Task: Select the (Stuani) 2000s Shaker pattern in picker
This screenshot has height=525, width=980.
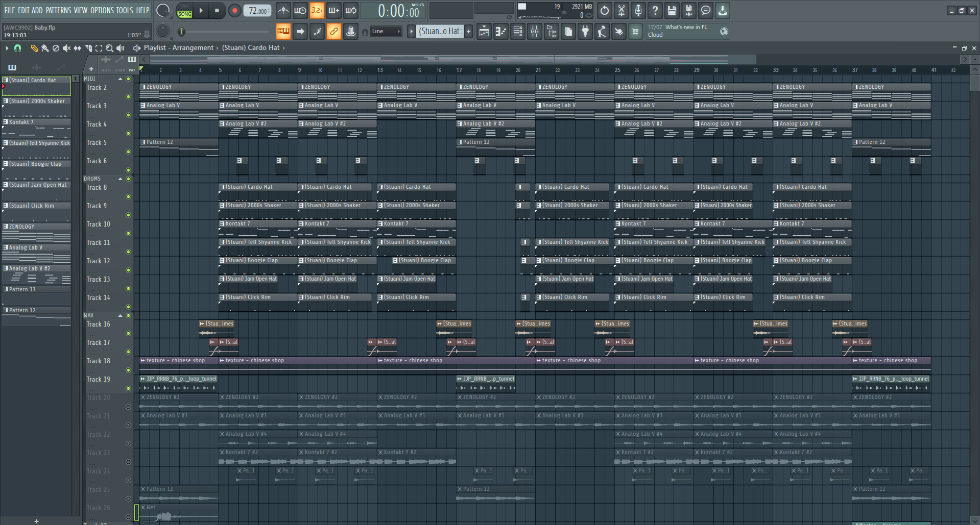Action: (x=36, y=107)
